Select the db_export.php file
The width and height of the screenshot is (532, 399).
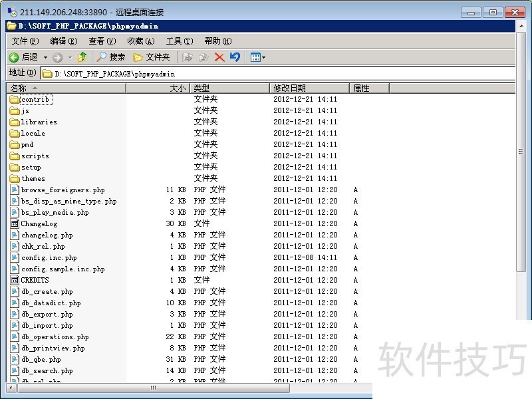coord(47,315)
